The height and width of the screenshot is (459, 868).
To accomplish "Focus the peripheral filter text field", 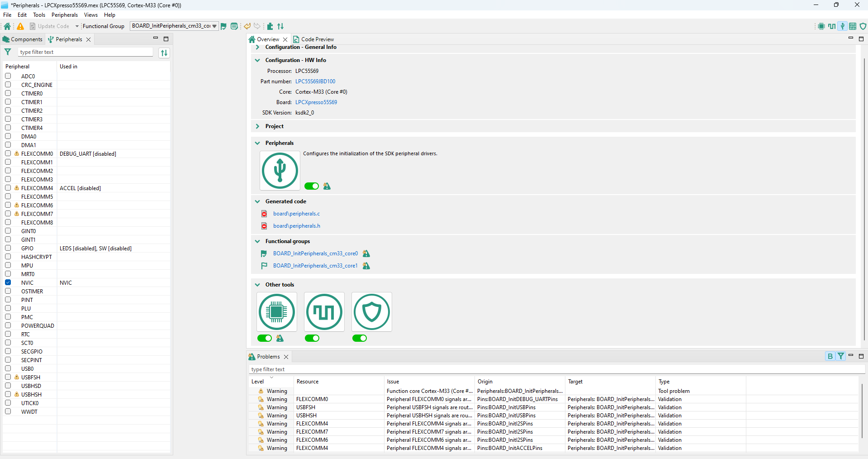I will (x=86, y=52).
